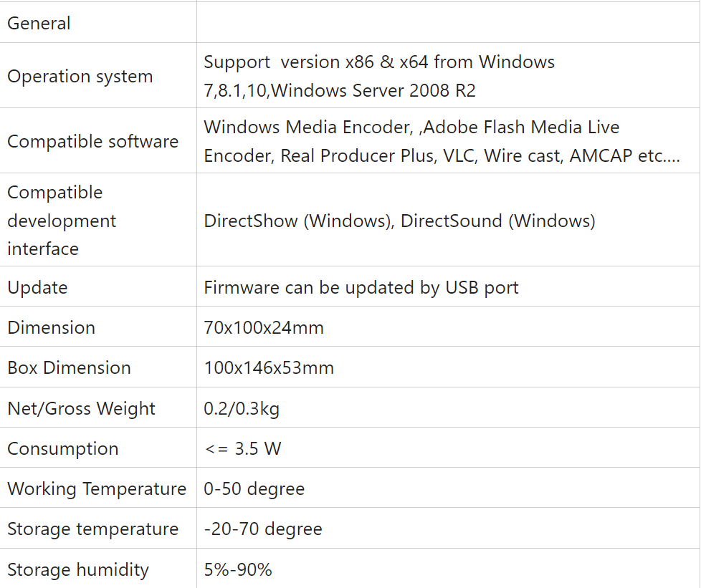Click the -20-70 degree storage value
701x588 pixels.
pyautogui.click(x=263, y=529)
